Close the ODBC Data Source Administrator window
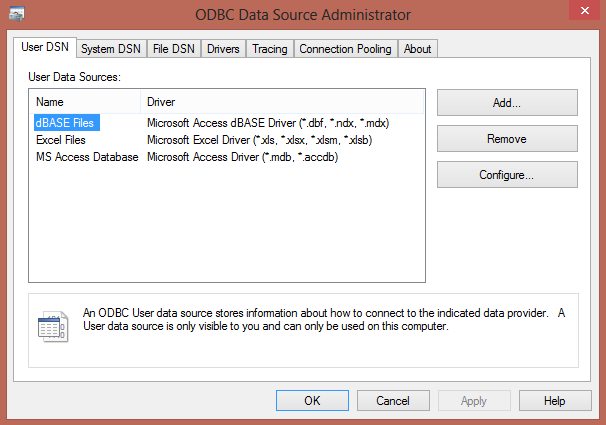This screenshot has width=606, height=425. click(585, 10)
